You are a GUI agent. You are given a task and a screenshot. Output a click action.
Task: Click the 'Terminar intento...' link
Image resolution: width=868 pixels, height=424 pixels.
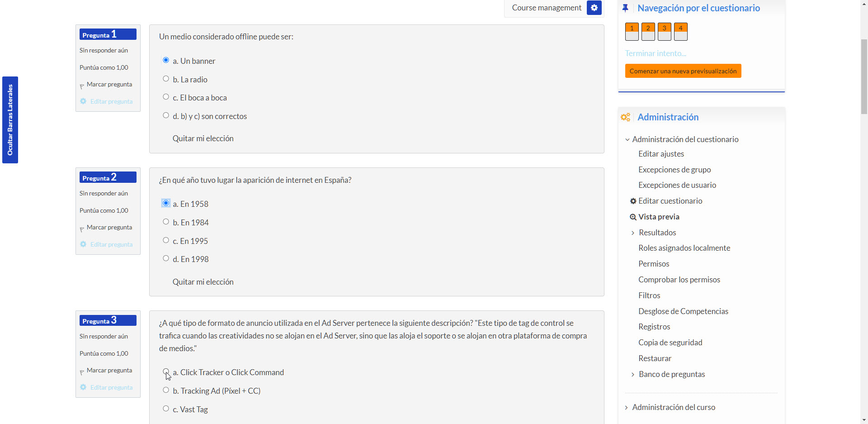tap(656, 53)
